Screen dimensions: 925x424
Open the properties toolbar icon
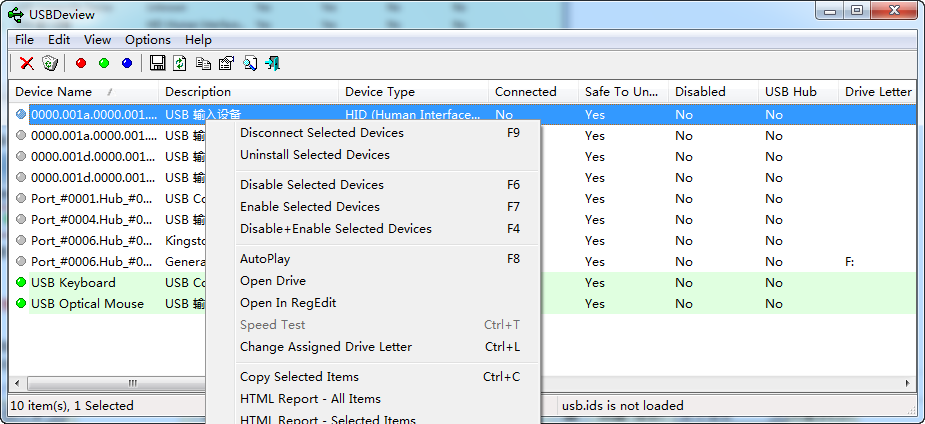[226, 64]
